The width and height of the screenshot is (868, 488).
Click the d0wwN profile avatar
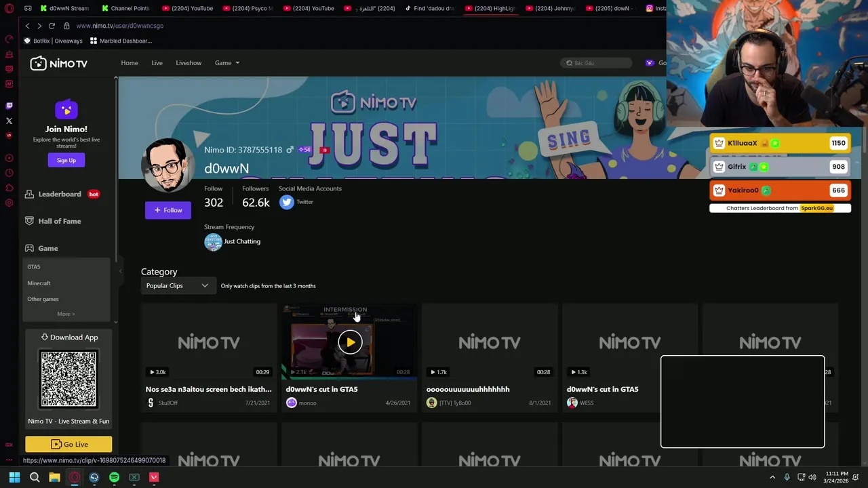167,165
